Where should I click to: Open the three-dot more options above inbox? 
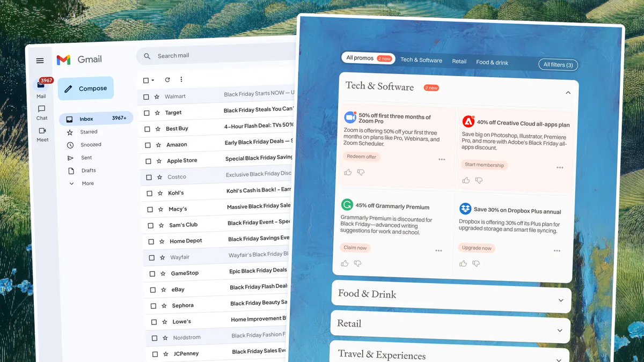tap(181, 79)
